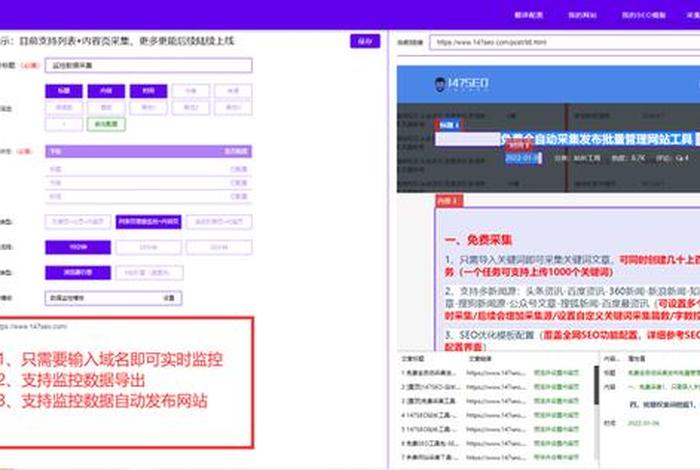Click the green outlined tag button
The width and height of the screenshot is (700, 470).
click(106, 124)
